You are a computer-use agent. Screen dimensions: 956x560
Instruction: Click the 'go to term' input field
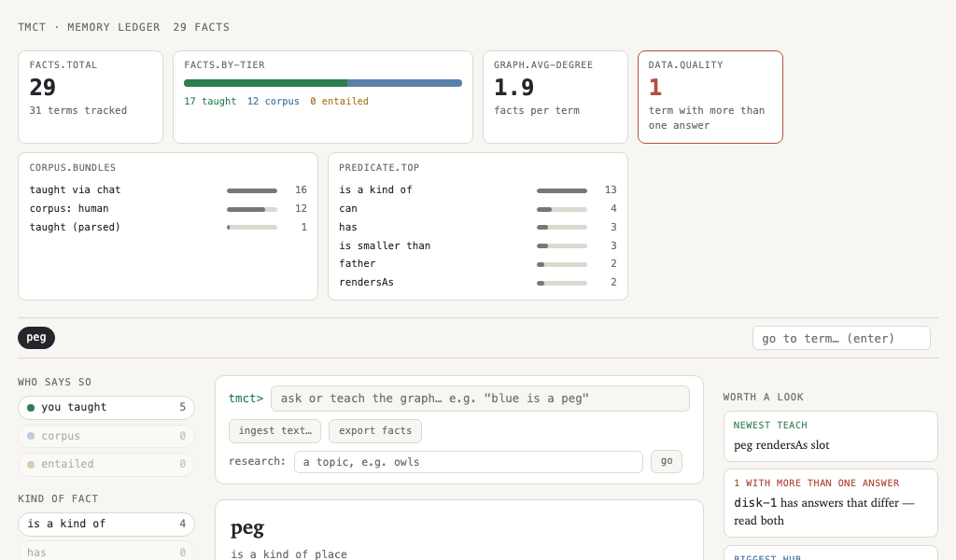pyautogui.click(x=841, y=338)
